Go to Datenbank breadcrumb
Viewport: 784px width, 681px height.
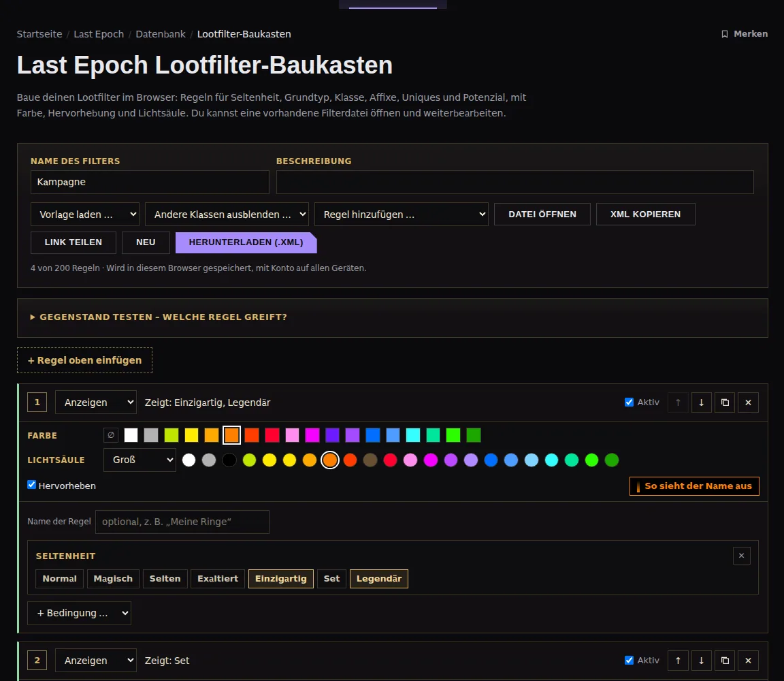(x=161, y=34)
